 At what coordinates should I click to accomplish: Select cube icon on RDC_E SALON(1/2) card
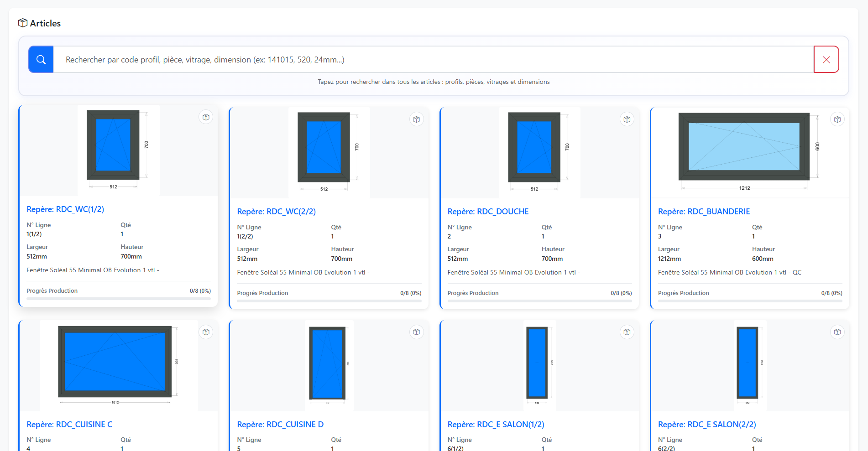point(627,332)
